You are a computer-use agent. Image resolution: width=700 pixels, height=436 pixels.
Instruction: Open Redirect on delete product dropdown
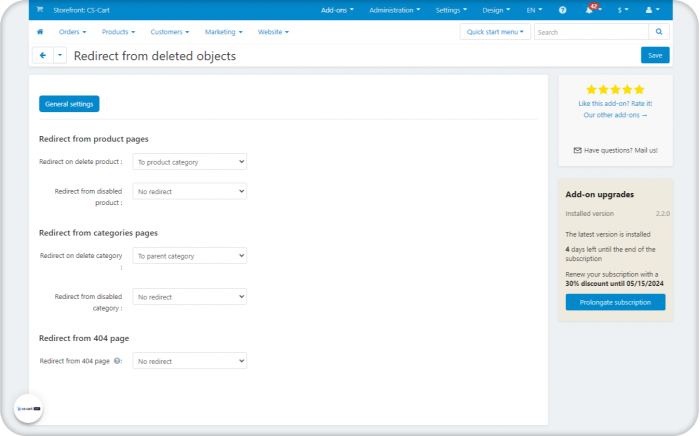click(189, 162)
